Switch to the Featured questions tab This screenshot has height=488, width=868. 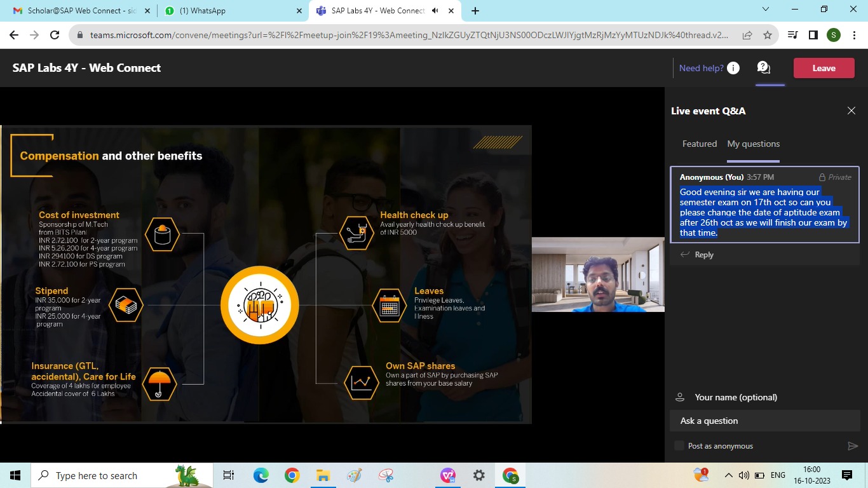[x=700, y=144]
